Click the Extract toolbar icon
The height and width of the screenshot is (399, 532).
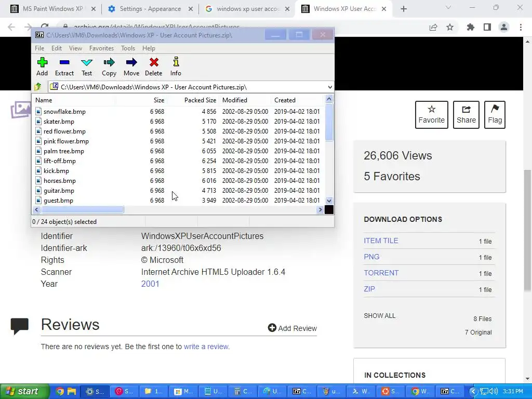[64, 62]
